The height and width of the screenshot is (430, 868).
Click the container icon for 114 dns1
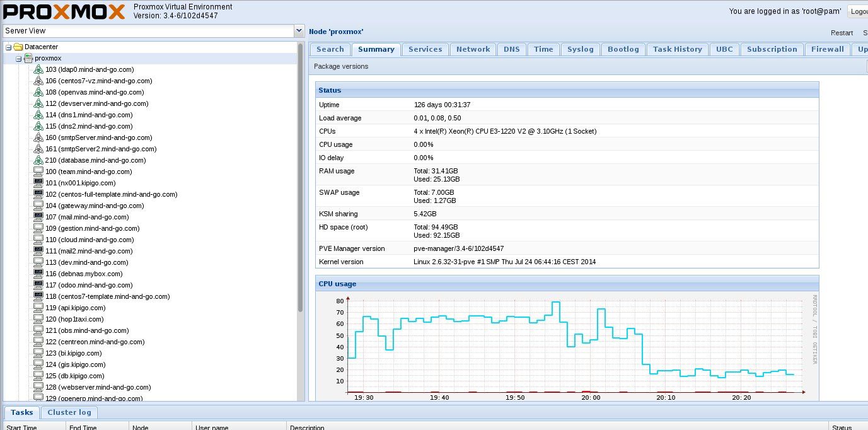[x=38, y=115]
